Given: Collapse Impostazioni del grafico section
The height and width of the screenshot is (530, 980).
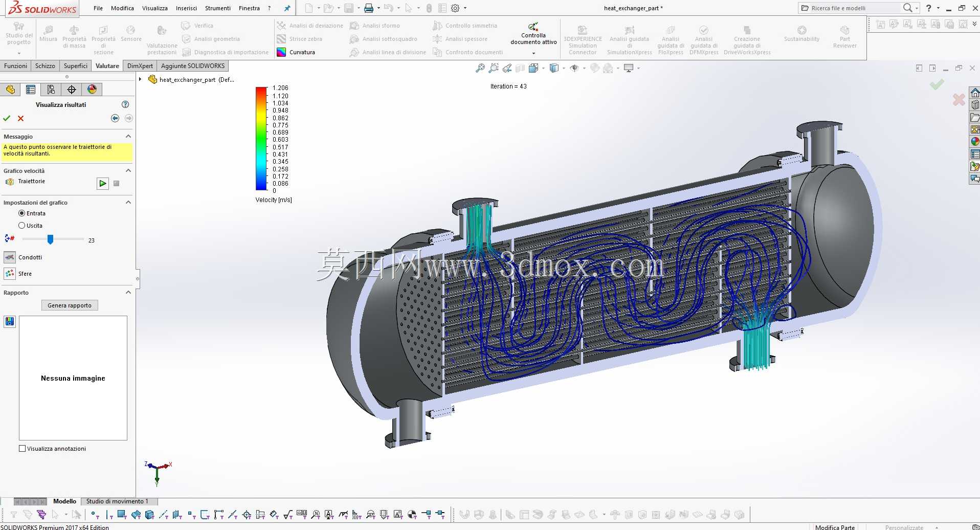Looking at the screenshot, I should point(128,203).
